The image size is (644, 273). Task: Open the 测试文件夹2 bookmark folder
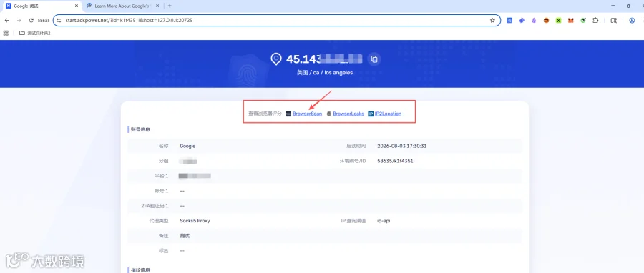pos(35,33)
